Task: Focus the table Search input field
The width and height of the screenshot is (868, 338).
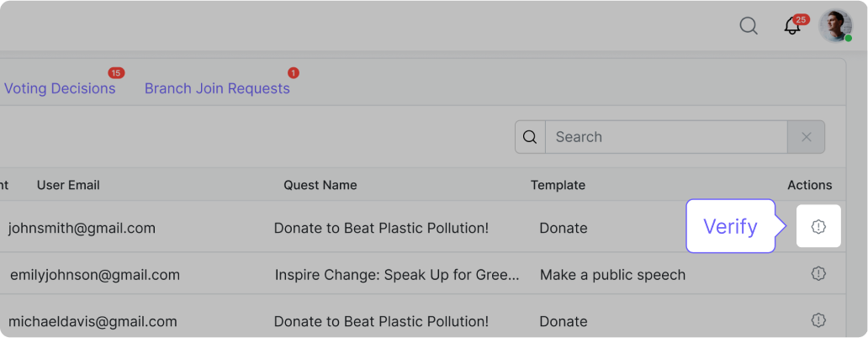Action: point(664,137)
